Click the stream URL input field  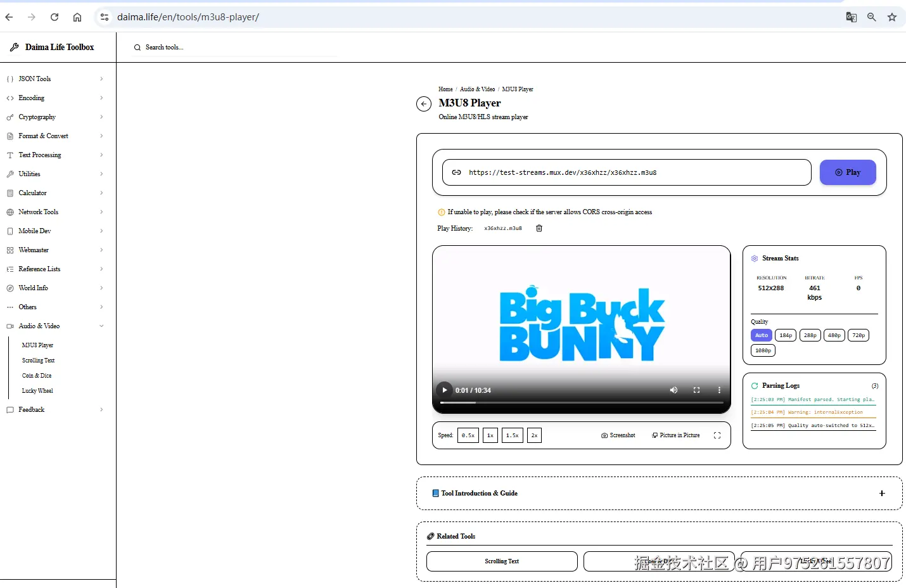(x=627, y=172)
